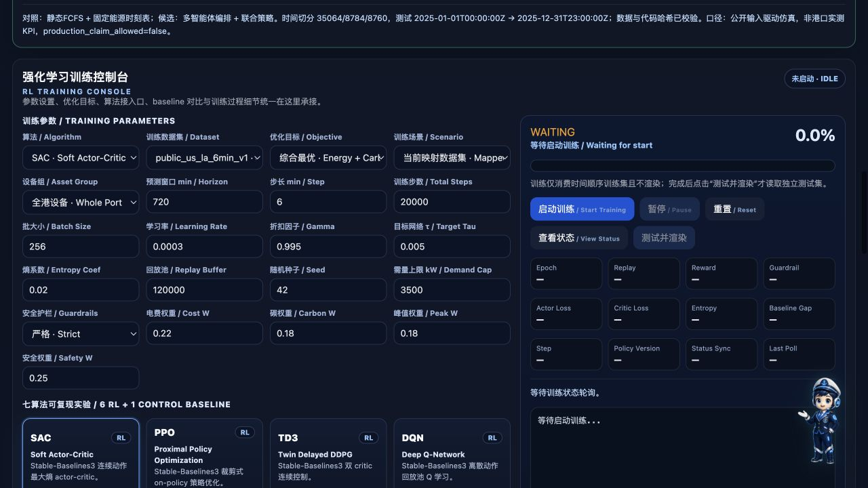This screenshot has width=868, height=488.
Task: Click the 等待训练状态轮询 status text
Action: [566, 392]
